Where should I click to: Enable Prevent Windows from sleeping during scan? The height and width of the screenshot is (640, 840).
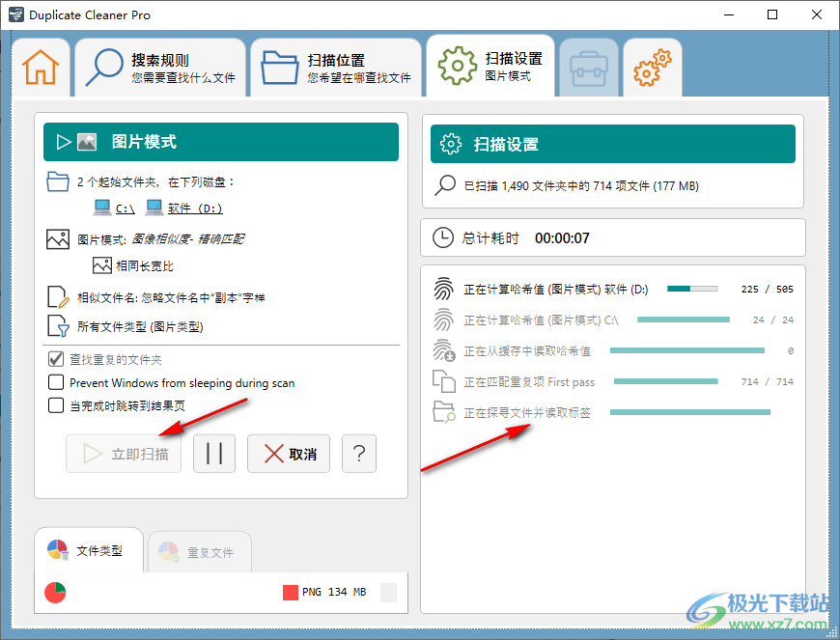(56, 382)
